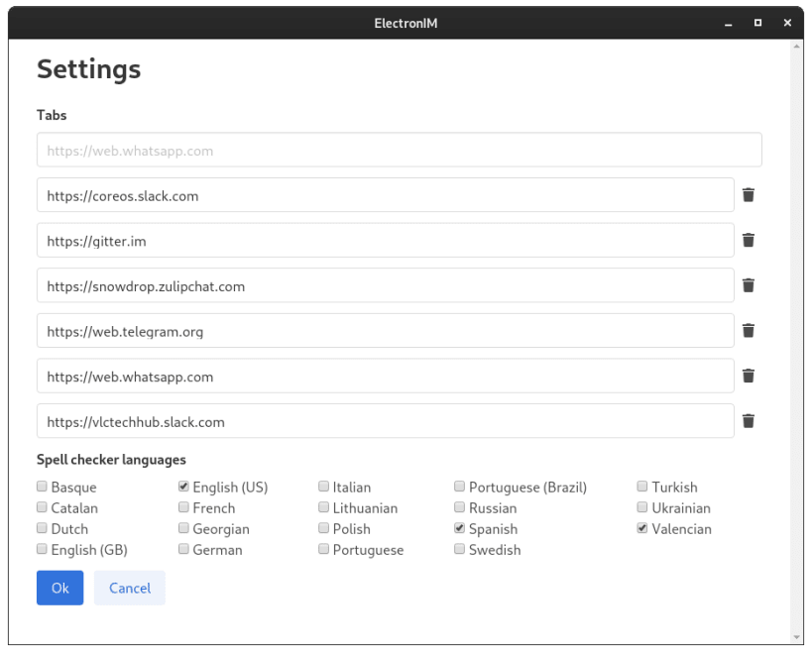Remove the gitter.im tab with trash icon
Image resolution: width=812 pixels, height=653 pixels.
(748, 240)
